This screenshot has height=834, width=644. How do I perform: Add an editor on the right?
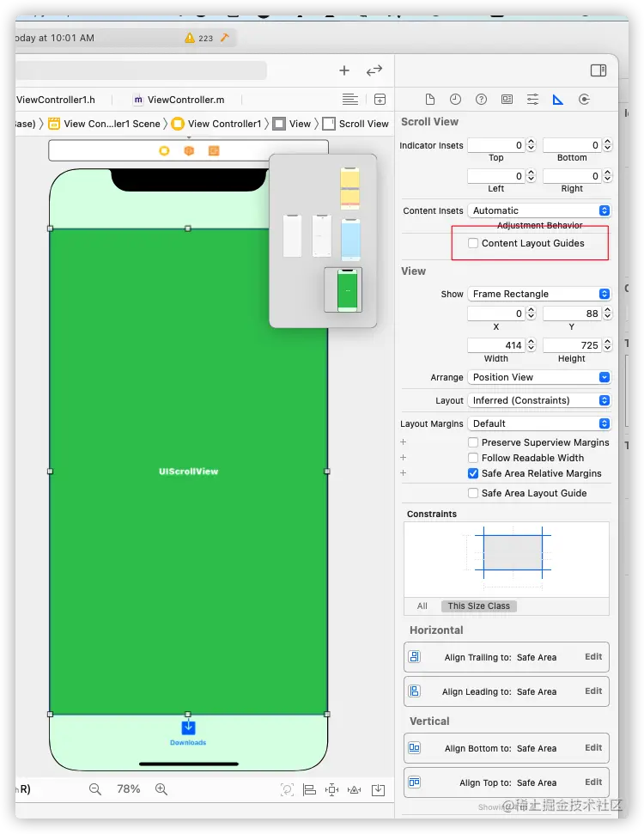(380, 100)
